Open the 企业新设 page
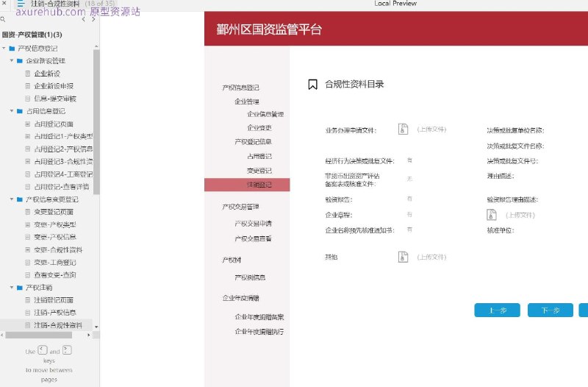Screen dimensions: 588x387 [47, 74]
